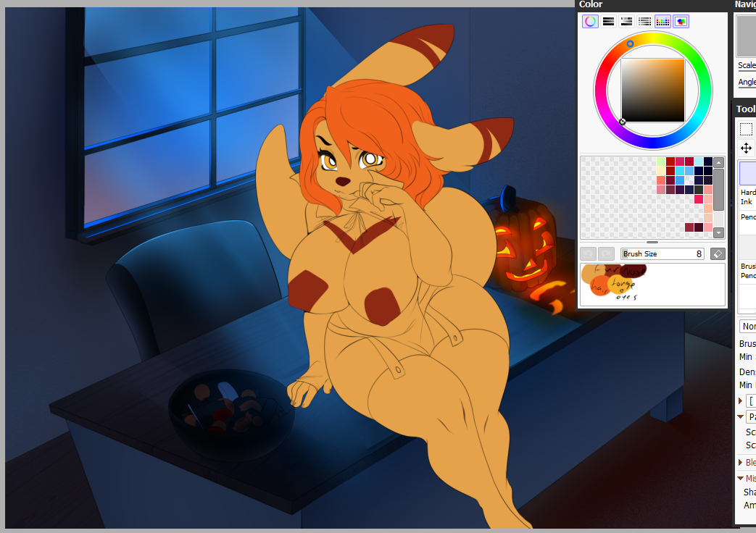Select the Hard Ink brush
This screenshot has height=533, width=756.
coord(748,197)
